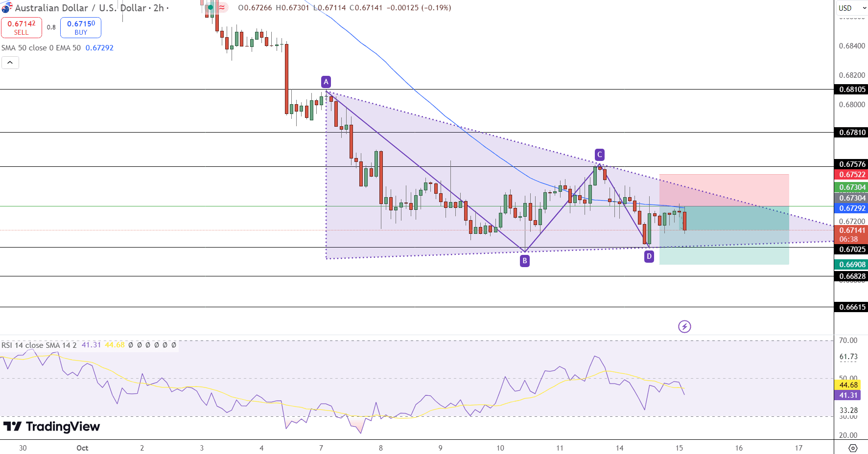Click the RSI value 41.31 axis label

tap(848, 395)
